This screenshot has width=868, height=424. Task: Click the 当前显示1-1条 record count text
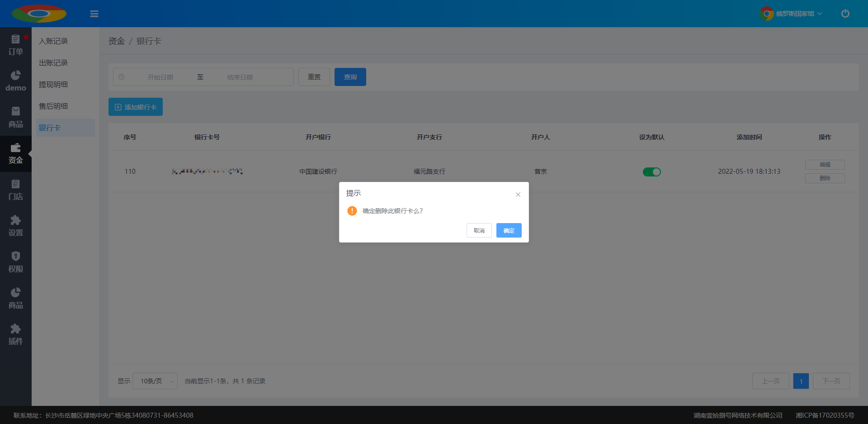point(225,381)
